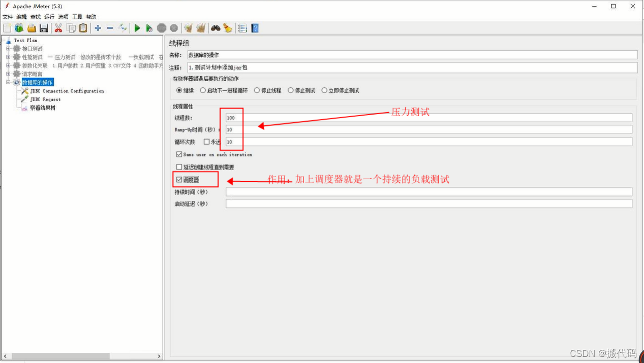644x363 pixels.
Task: Expand the 性能测试 tree node
Action: point(8,57)
